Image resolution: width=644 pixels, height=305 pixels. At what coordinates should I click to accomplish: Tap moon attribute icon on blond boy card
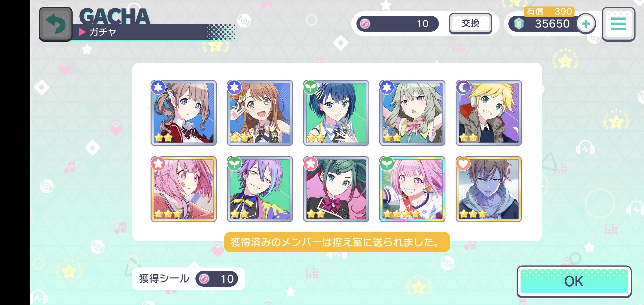[463, 88]
